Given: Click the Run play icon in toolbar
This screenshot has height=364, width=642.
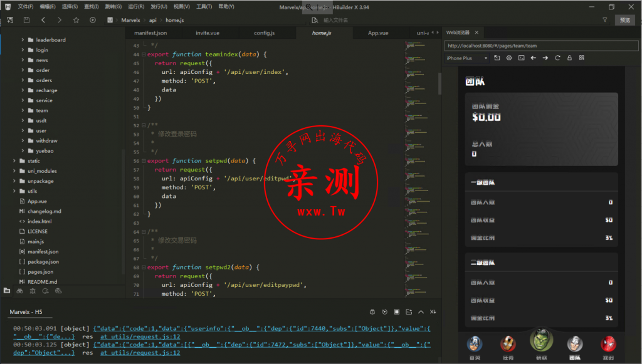Looking at the screenshot, I should tap(93, 20).
